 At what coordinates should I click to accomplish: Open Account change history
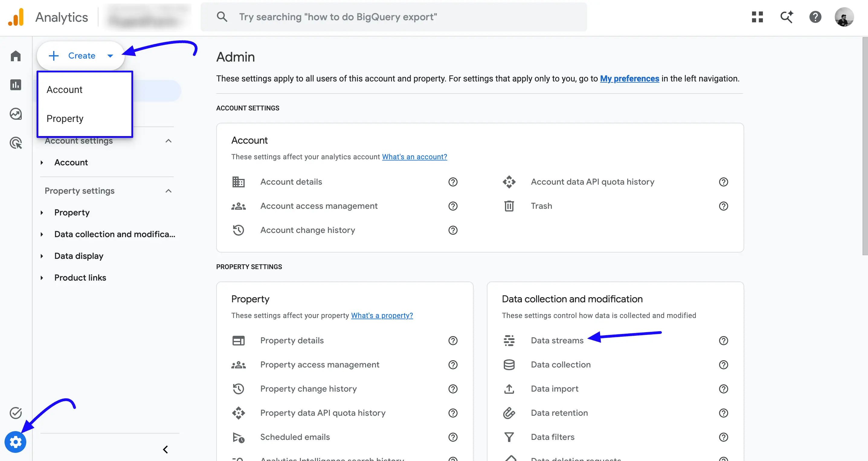[308, 230]
